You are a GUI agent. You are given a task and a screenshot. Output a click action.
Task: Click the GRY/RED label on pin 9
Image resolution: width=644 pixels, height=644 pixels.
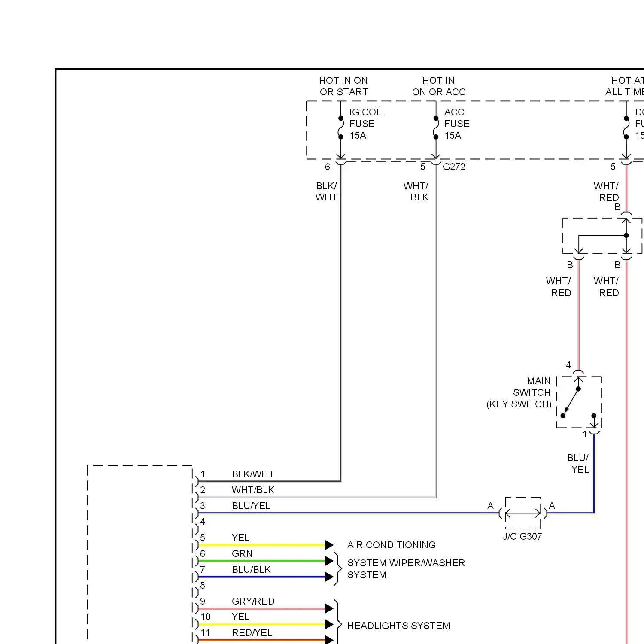point(253,601)
